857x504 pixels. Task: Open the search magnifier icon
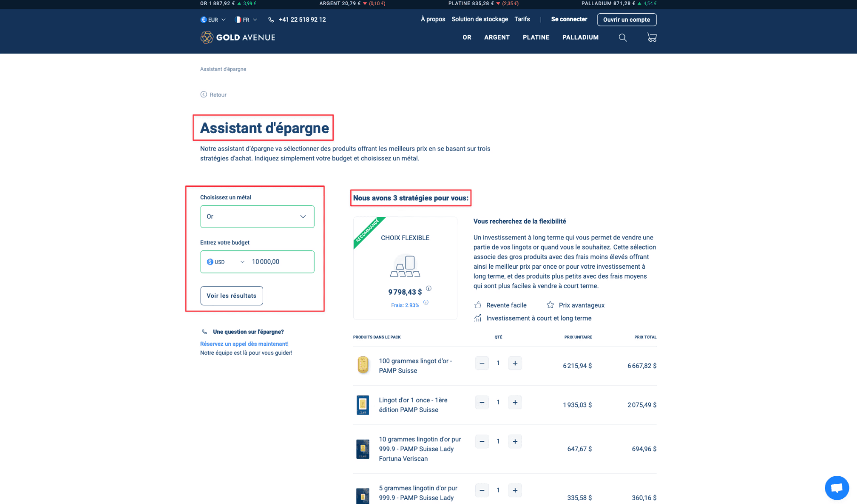click(x=623, y=38)
